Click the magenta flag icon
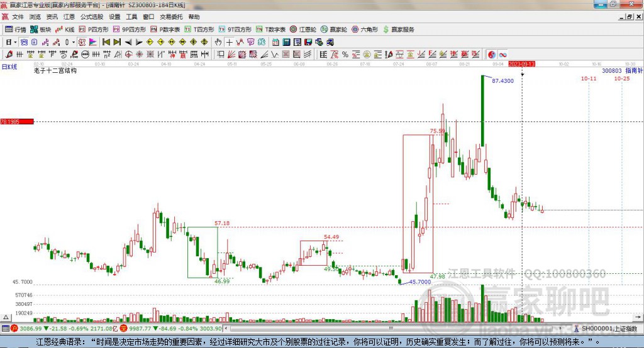The image size is (644, 348). [x=93, y=42]
